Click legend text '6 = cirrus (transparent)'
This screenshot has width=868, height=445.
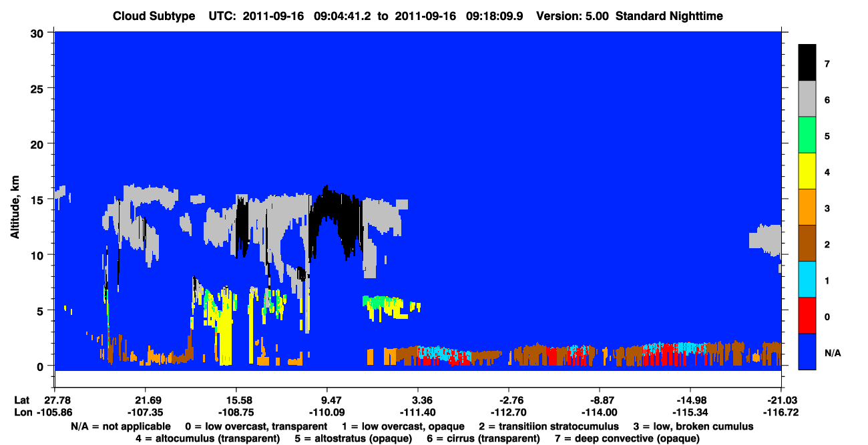[483, 439]
